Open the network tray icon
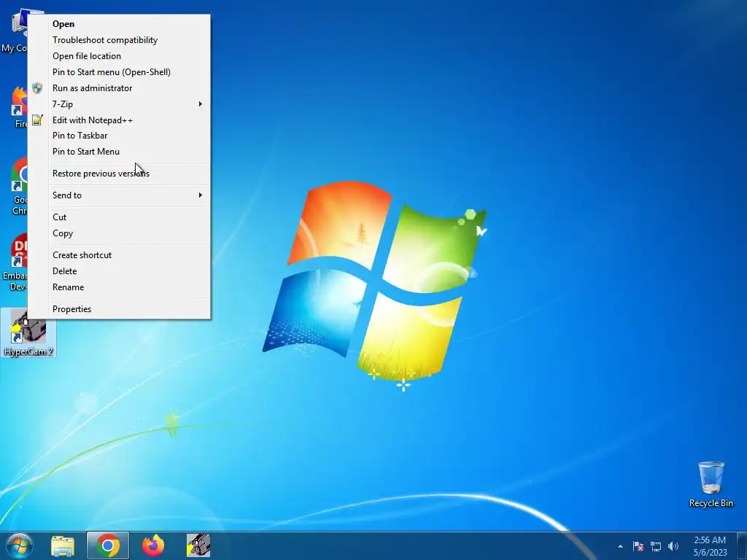The image size is (747, 560). [656, 546]
